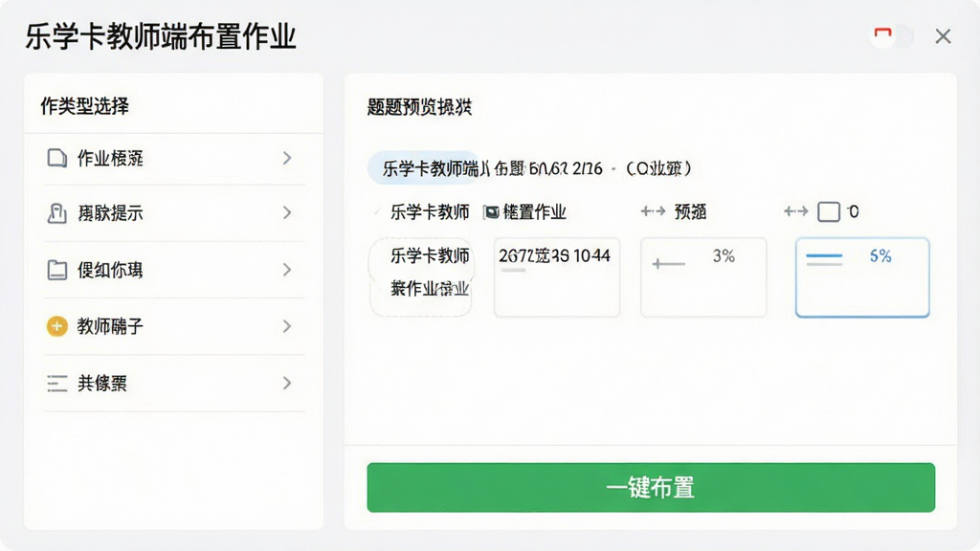Click the lock-shaped icon in second sidebar row
The image size is (980, 551).
[56, 213]
